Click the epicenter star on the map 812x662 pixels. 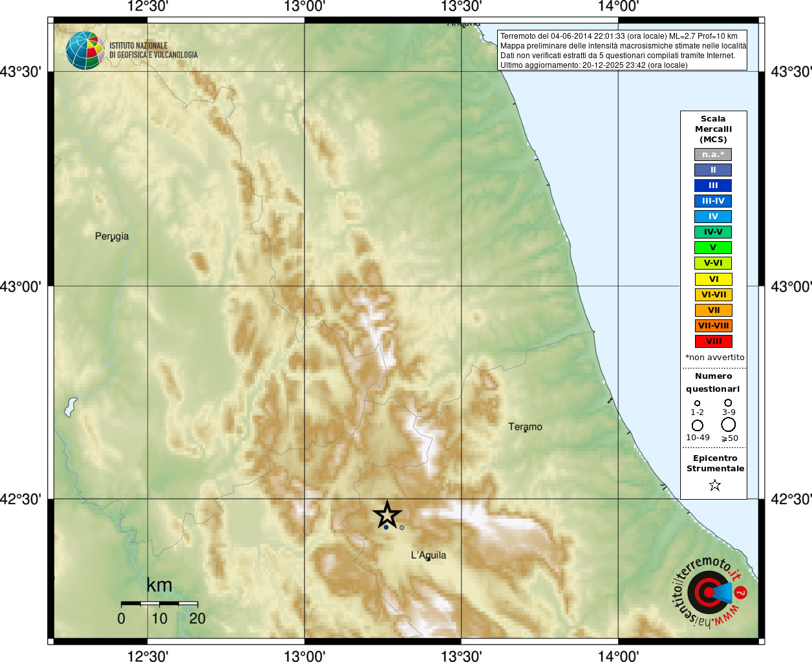(x=387, y=515)
